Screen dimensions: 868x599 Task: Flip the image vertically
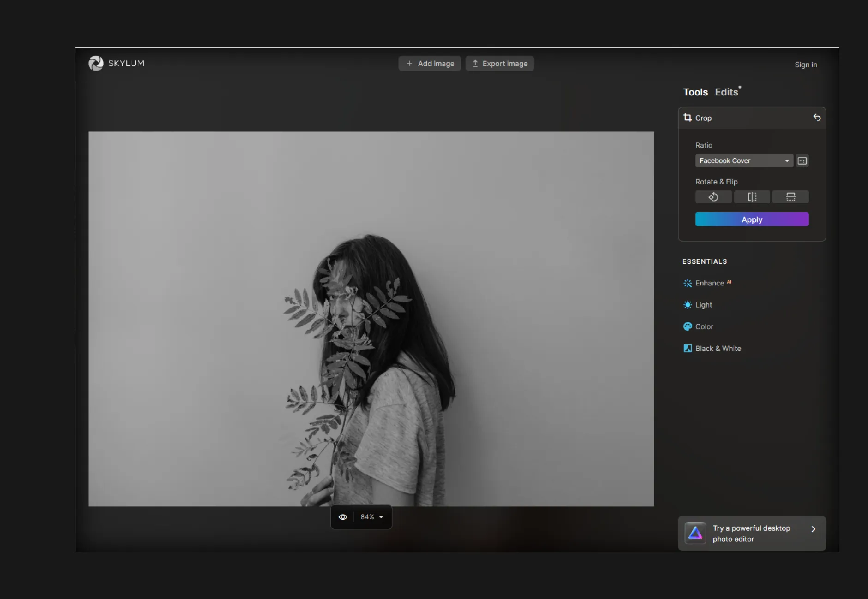[x=790, y=197]
